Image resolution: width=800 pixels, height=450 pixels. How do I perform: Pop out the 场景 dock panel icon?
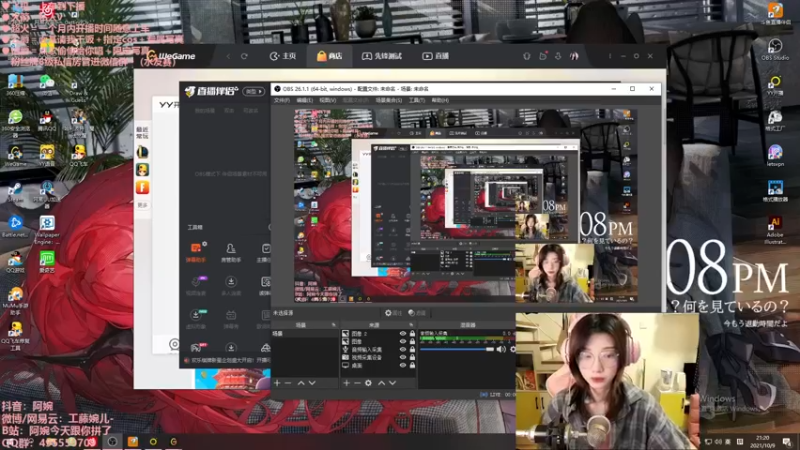[x=334, y=325]
